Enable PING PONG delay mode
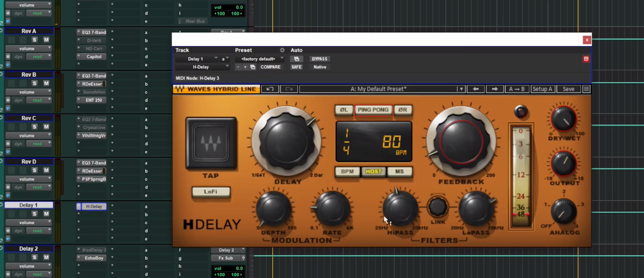The width and height of the screenshot is (644, 278). pyautogui.click(x=373, y=110)
